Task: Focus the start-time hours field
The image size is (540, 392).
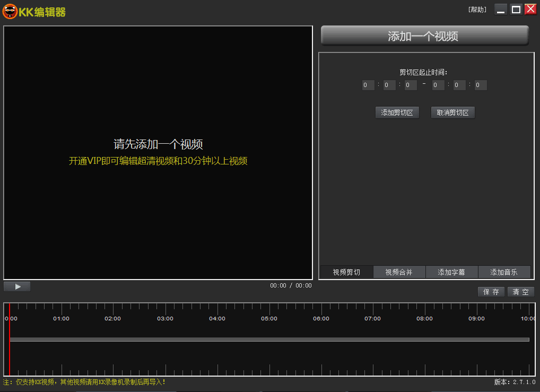Action: (x=368, y=85)
